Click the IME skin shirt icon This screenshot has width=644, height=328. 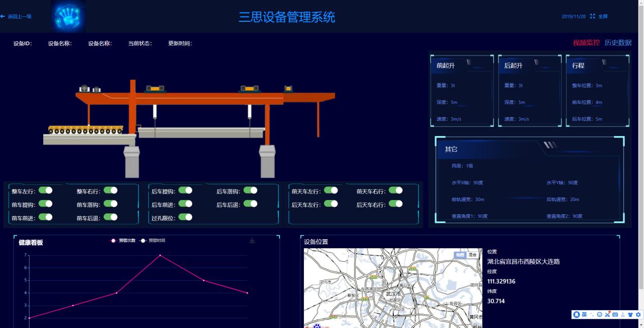coord(631,315)
